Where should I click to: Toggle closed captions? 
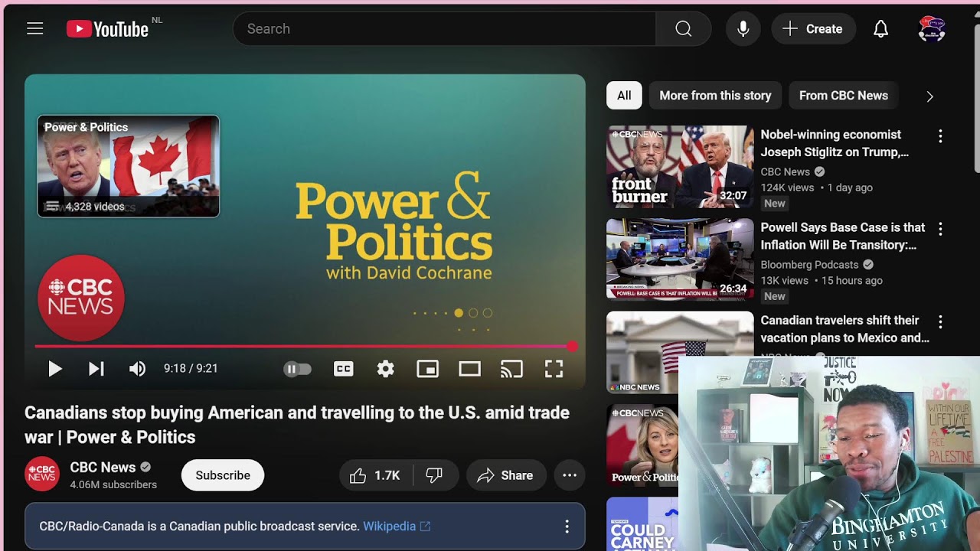[x=344, y=369]
